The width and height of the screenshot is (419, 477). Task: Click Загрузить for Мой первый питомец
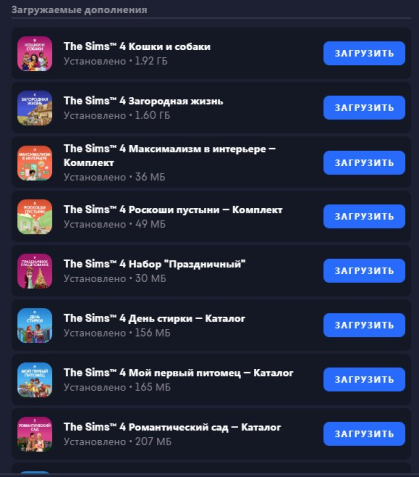(x=364, y=380)
